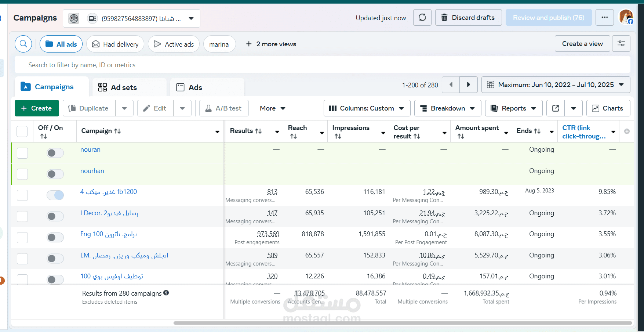Open the CTR column header menu arrow
Screen dimensions: 644x332
pos(613,132)
